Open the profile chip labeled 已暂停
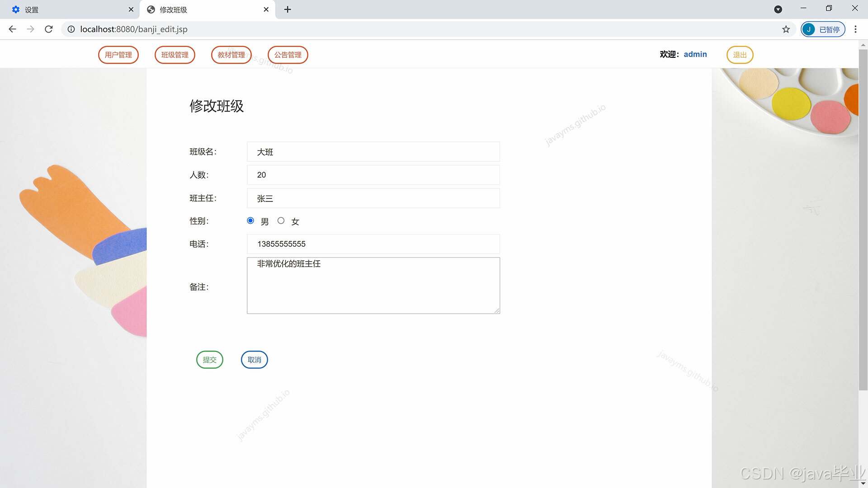 click(823, 29)
